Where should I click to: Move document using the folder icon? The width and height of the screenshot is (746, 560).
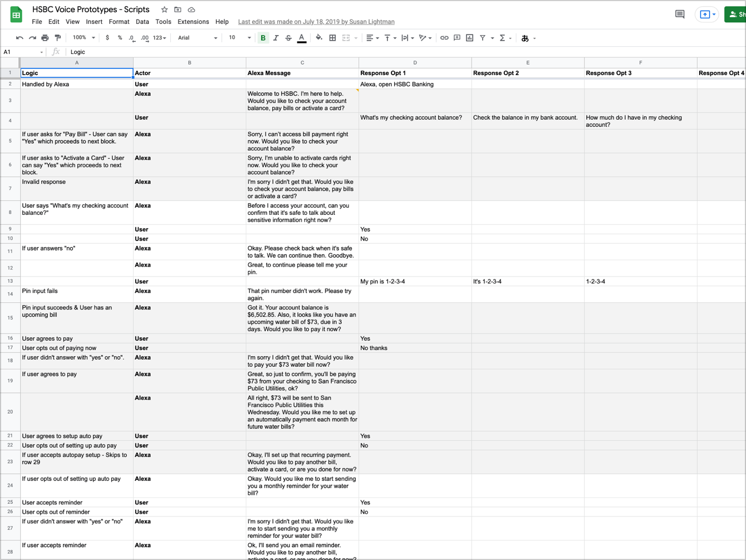click(x=178, y=9)
